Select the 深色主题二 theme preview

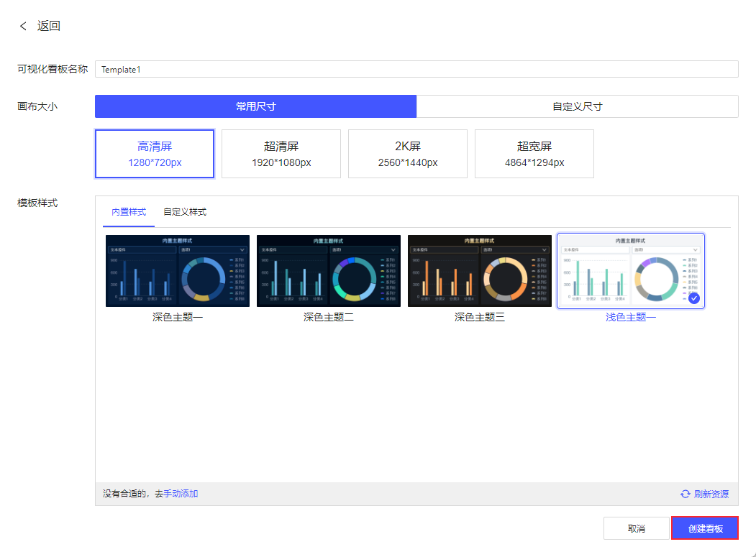coord(329,271)
